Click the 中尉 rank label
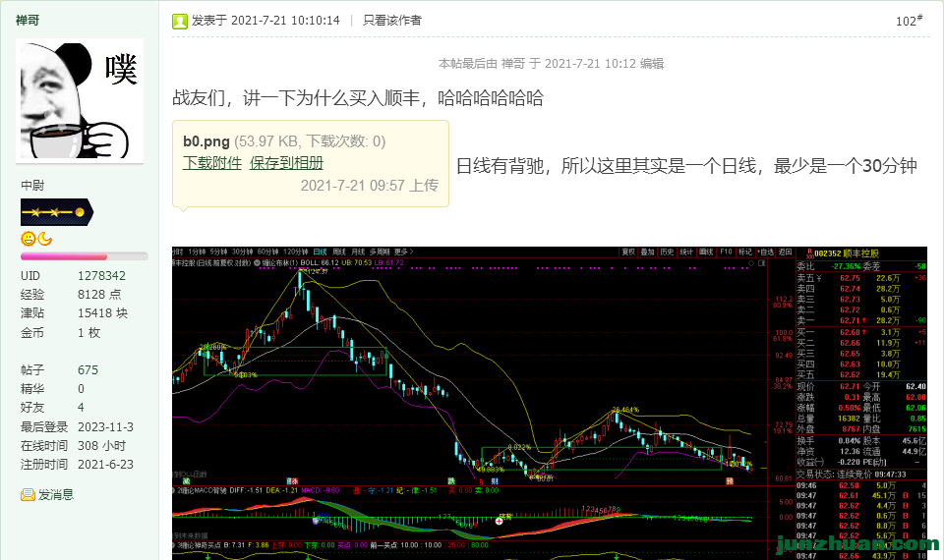Image resolution: width=944 pixels, height=560 pixels. [32, 186]
